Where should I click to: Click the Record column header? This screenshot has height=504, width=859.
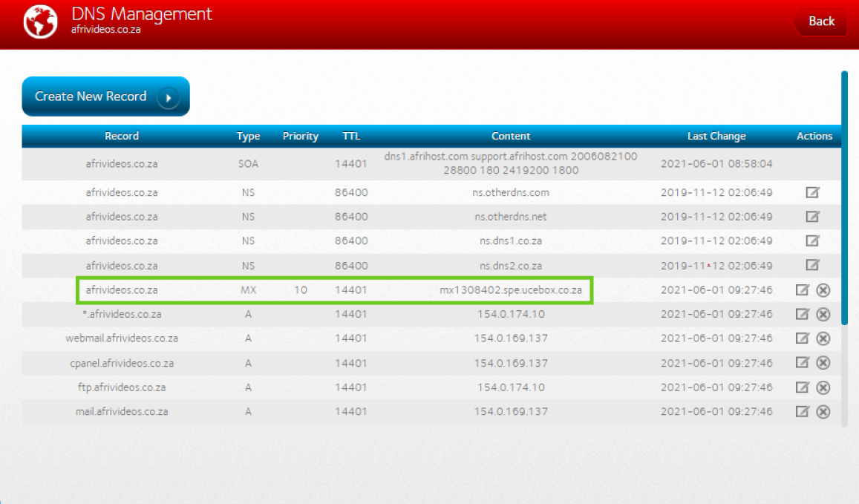(122, 137)
